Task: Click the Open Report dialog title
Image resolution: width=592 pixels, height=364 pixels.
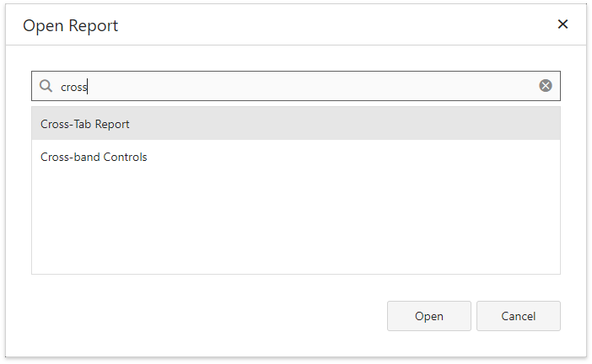Action: pos(71,25)
